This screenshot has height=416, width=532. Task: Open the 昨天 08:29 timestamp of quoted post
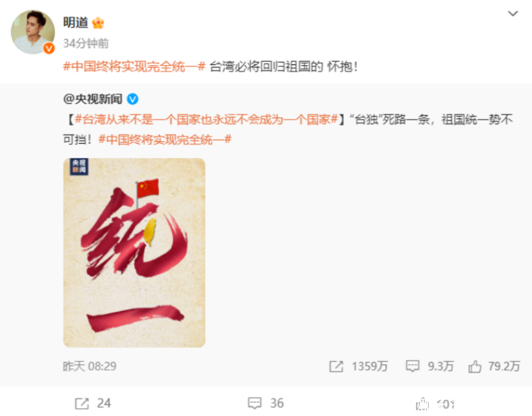point(90,366)
